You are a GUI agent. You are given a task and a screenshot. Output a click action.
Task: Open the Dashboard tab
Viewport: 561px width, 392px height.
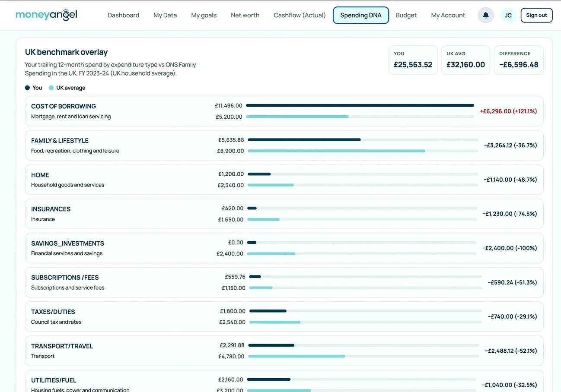124,15
